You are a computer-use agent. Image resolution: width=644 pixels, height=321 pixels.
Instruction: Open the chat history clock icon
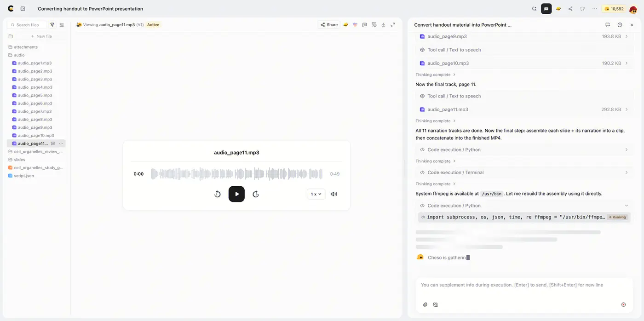[620, 25]
